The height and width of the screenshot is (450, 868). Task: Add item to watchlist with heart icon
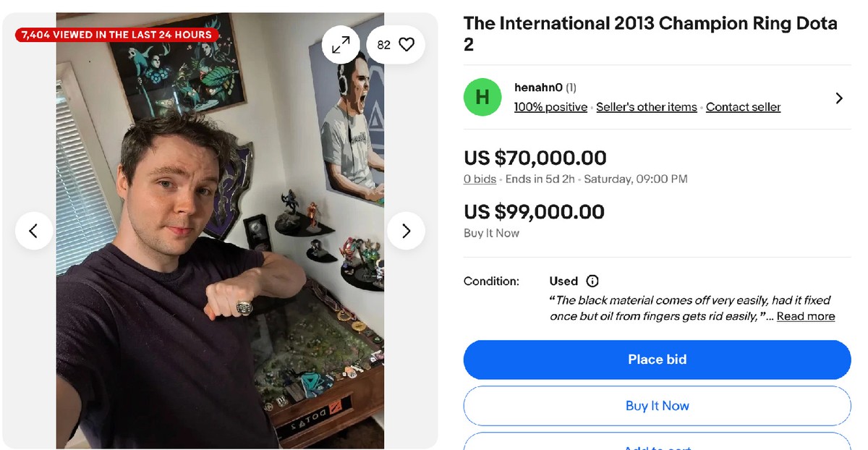coord(396,45)
